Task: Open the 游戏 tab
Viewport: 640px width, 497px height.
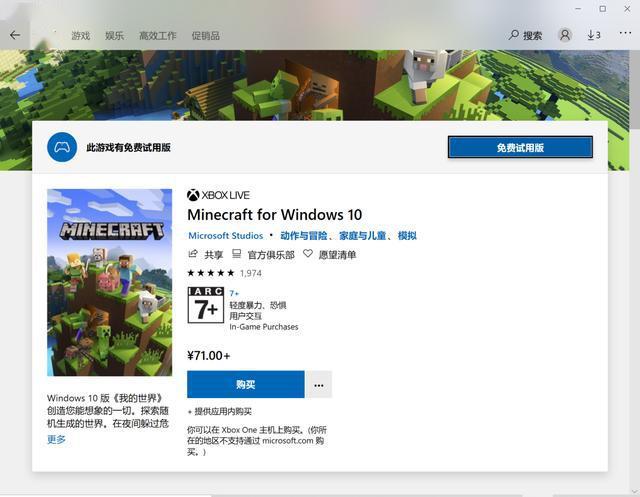Action: point(80,36)
